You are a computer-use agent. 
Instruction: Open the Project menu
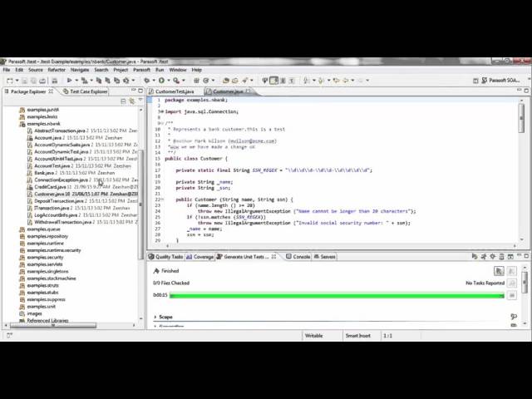click(121, 70)
